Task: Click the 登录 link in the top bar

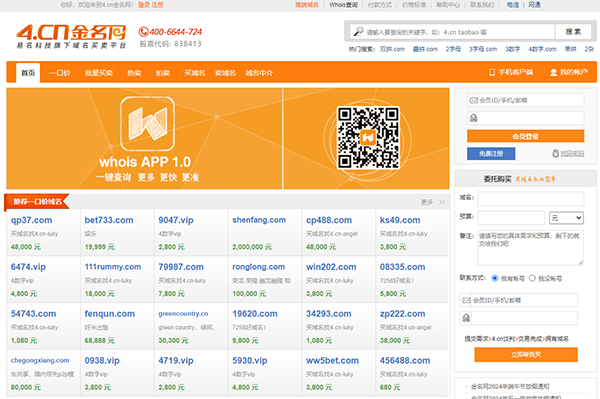Action: click(144, 5)
